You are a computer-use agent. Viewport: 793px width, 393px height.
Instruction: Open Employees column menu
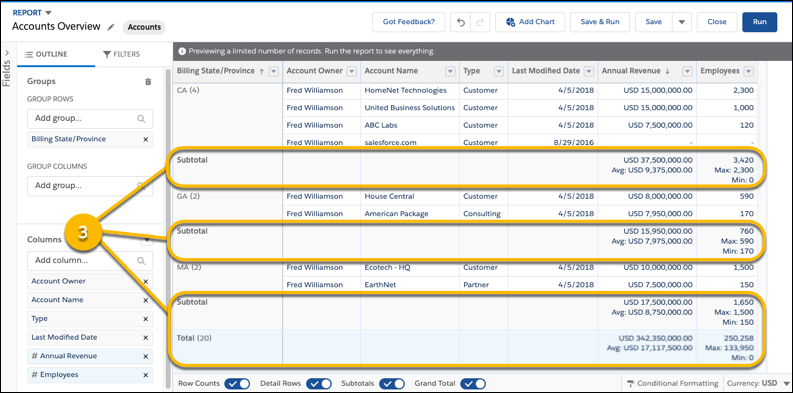[749, 72]
